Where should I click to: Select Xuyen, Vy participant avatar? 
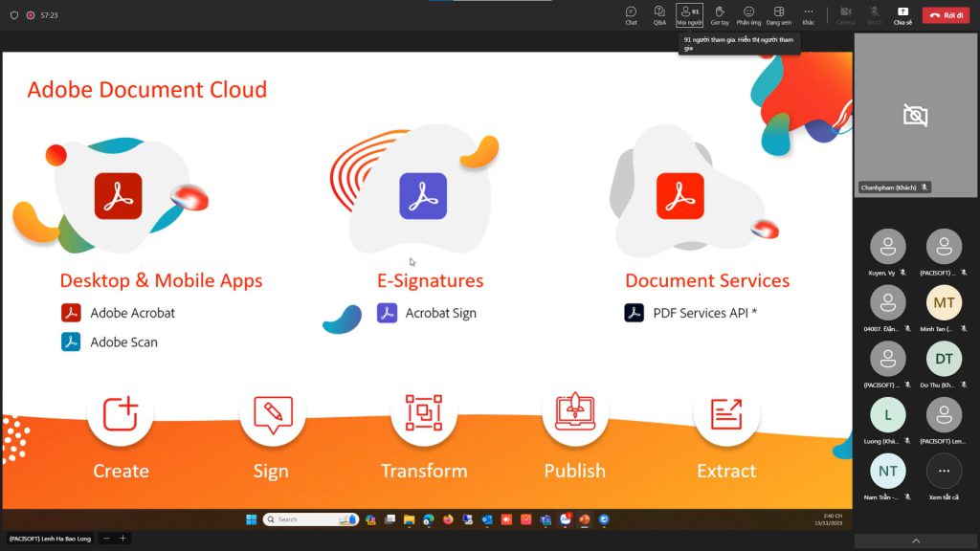(x=887, y=246)
